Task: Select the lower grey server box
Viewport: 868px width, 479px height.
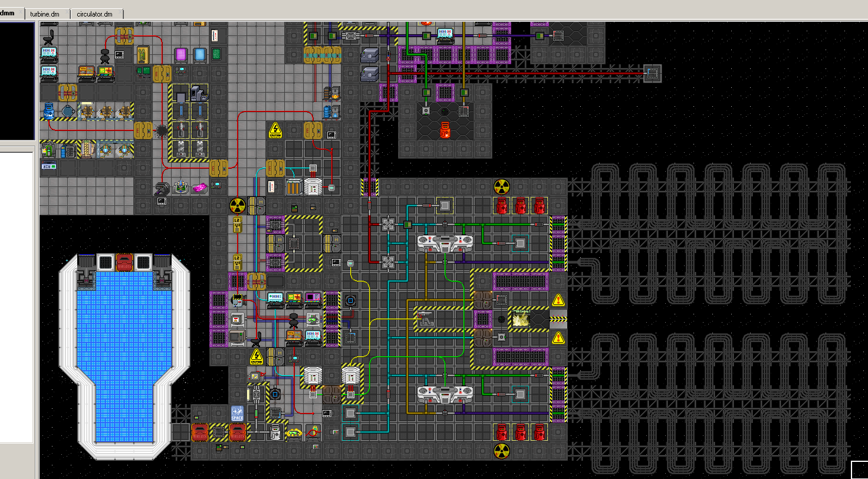Action: coord(370,74)
